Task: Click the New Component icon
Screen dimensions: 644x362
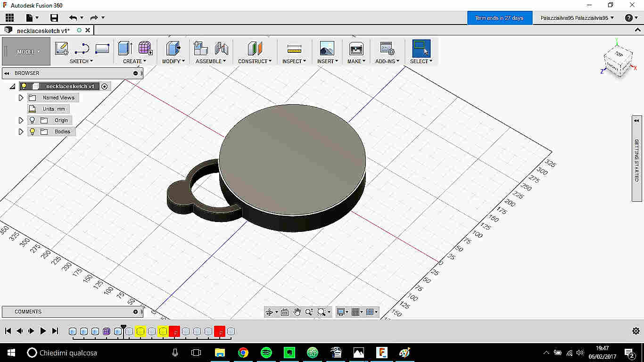Action: tap(201, 49)
